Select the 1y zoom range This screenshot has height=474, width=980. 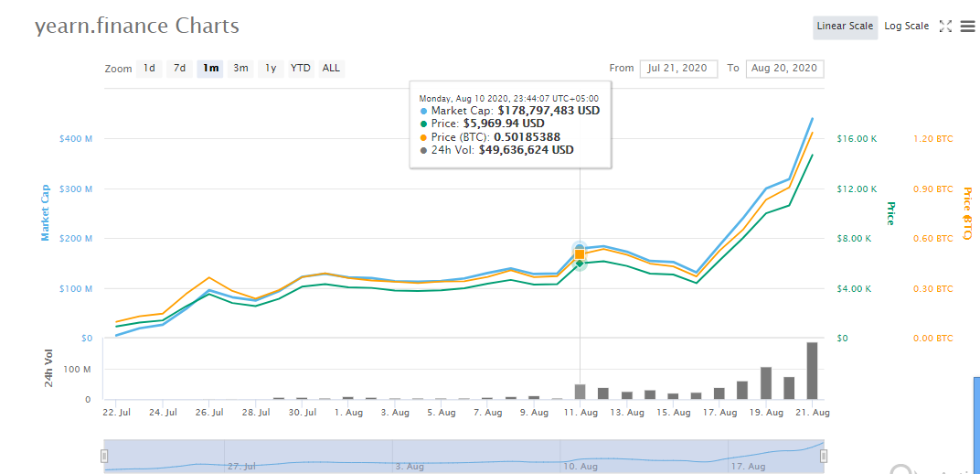click(x=271, y=68)
